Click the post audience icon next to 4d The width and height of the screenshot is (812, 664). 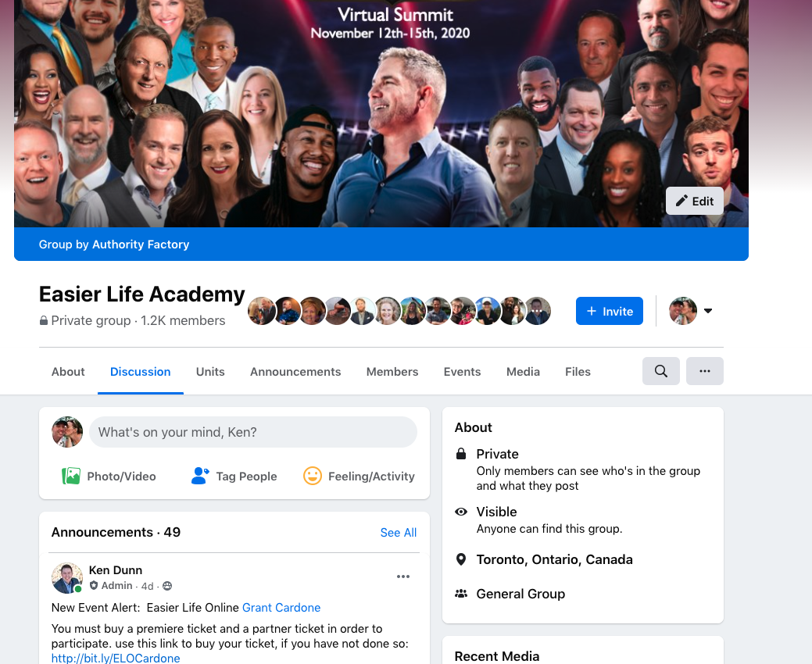166,586
